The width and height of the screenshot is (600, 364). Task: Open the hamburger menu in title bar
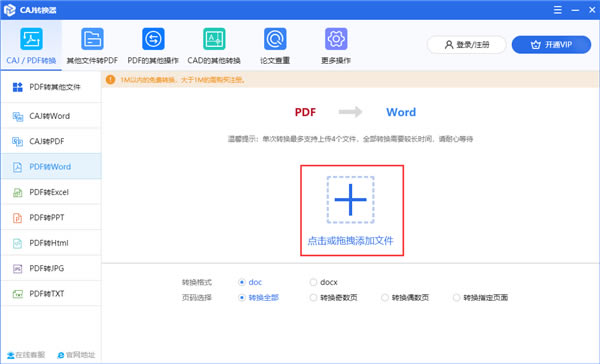point(558,10)
